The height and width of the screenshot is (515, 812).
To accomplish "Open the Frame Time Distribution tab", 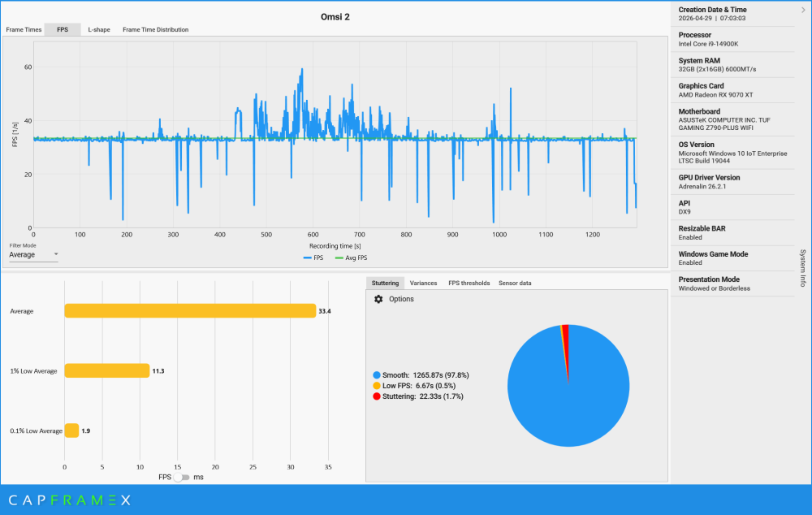I will [155, 29].
